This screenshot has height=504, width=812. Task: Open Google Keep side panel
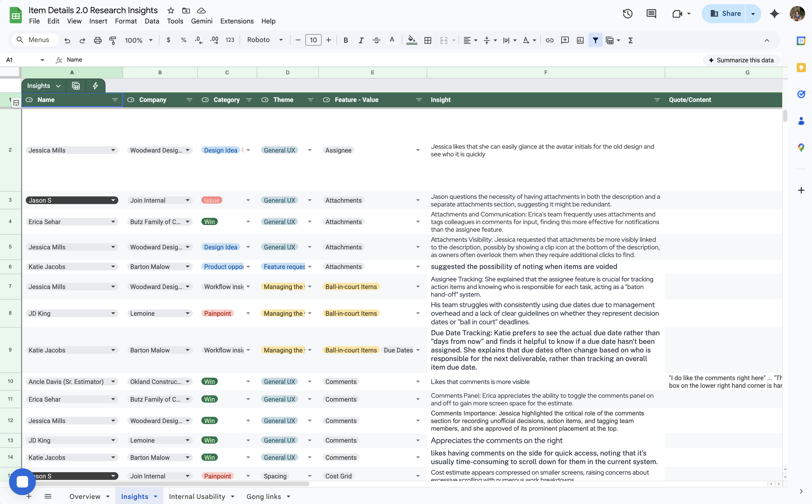801,68
